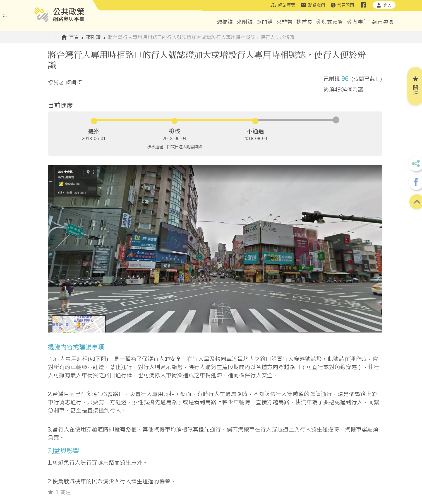Share via the floating Facebook button
This screenshot has height=504, width=422.
[x=415, y=182]
